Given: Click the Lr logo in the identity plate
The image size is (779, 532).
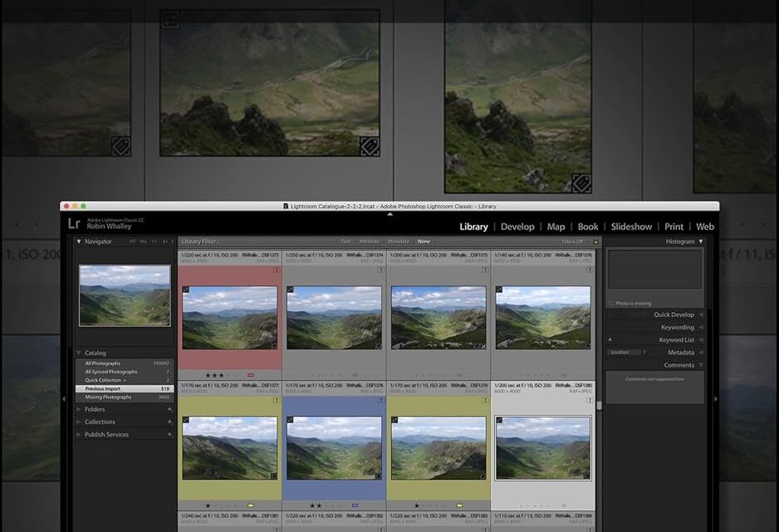Looking at the screenshot, I should 75,225.
